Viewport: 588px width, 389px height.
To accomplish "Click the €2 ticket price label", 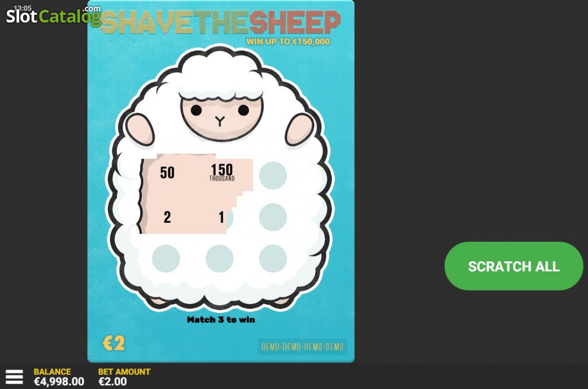I will click(114, 343).
